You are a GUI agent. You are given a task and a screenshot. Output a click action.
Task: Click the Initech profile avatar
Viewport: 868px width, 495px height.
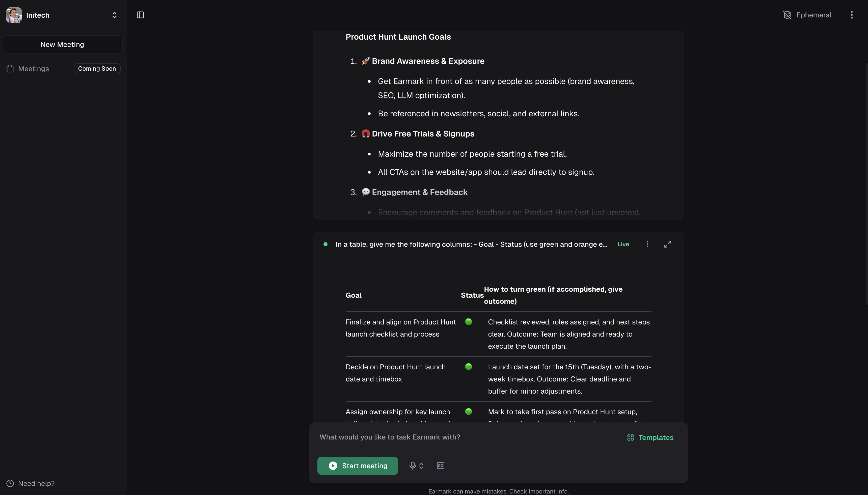coord(14,15)
